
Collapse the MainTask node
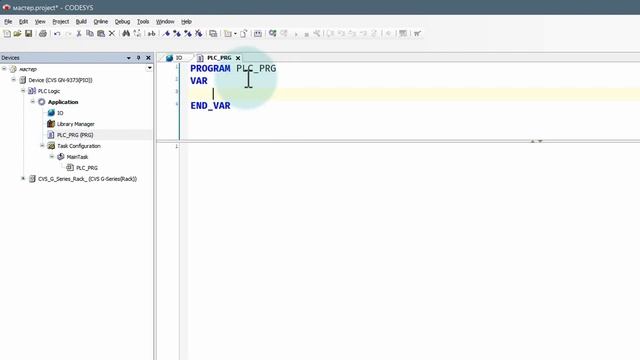pyautogui.click(x=52, y=157)
